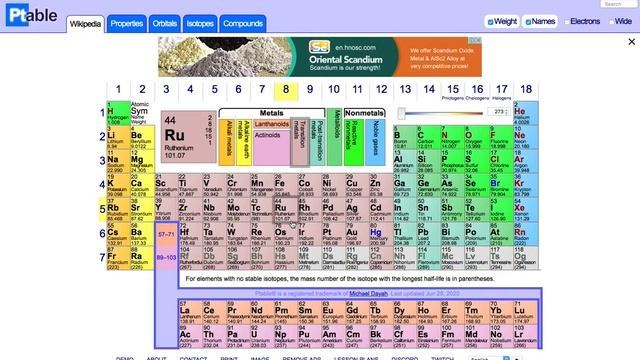Image resolution: width=640 pixels, height=360 pixels.
Task: Select the Lithium (Li) element cell
Action: (119, 137)
